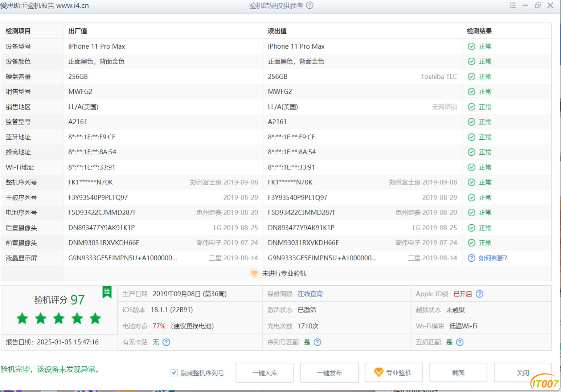The height and width of the screenshot is (392, 561).
Task: Click help icon beside 五码匹配 是
Action: tap(460, 342)
